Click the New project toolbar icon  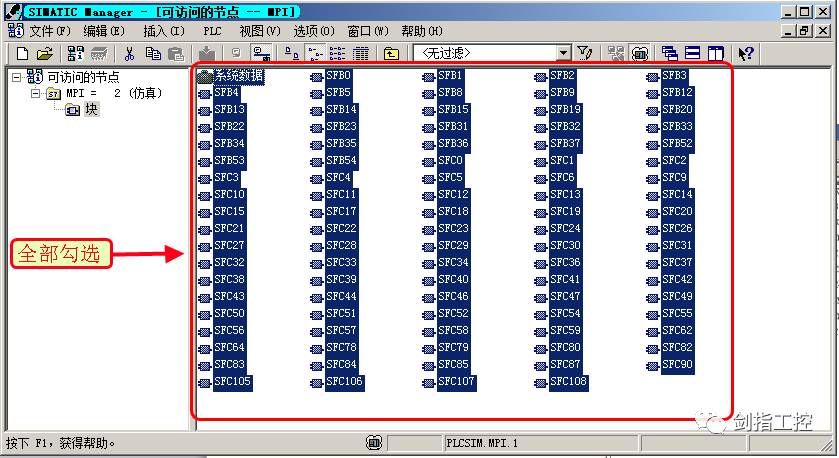(22, 53)
